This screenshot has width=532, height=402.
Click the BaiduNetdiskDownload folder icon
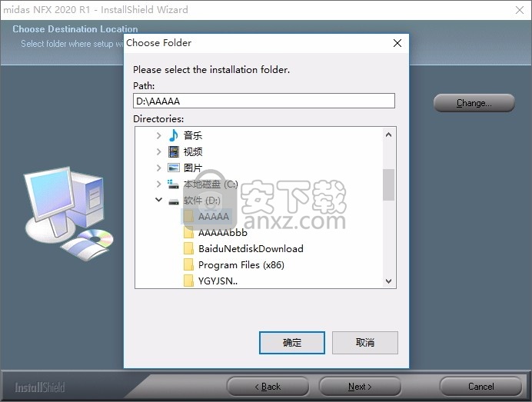pos(188,248)
